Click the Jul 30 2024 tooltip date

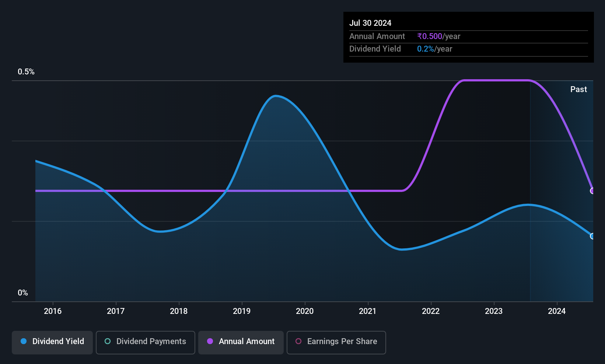(370, 23)
